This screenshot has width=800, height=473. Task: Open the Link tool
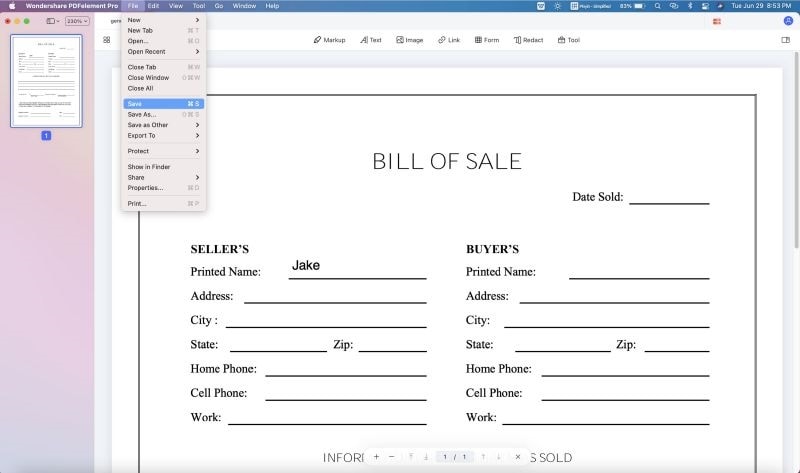tap(448, 40)
